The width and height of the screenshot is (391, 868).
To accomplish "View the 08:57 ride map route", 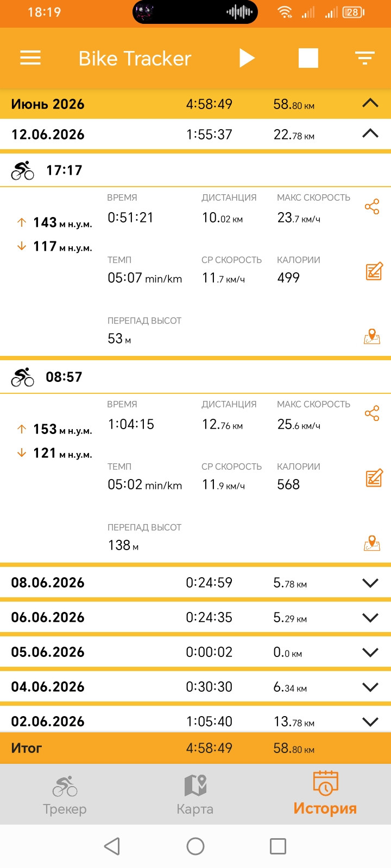I will click(x=372, y=544).
